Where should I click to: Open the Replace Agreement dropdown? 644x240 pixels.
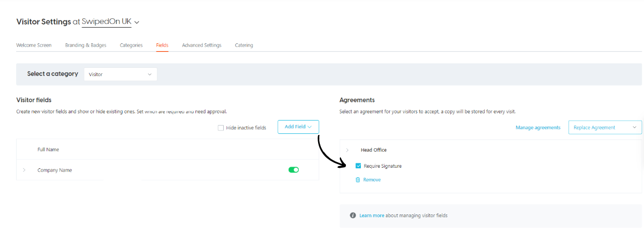click(605, 127)
